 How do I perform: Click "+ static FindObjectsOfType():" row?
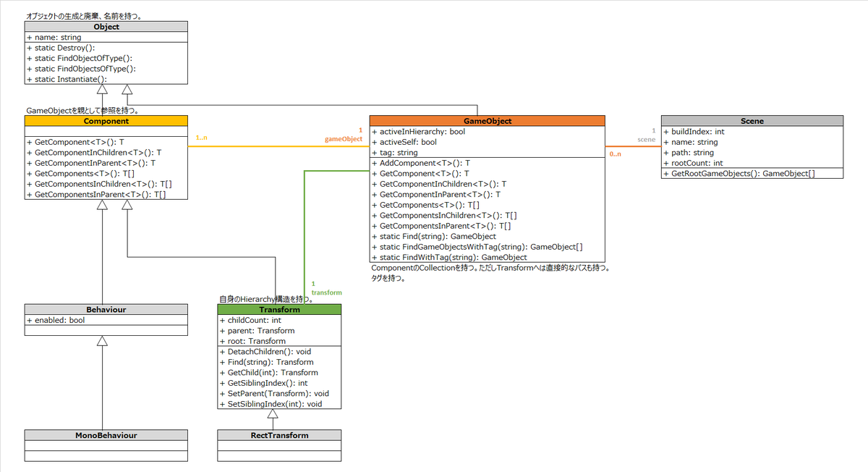click(81, 69)
